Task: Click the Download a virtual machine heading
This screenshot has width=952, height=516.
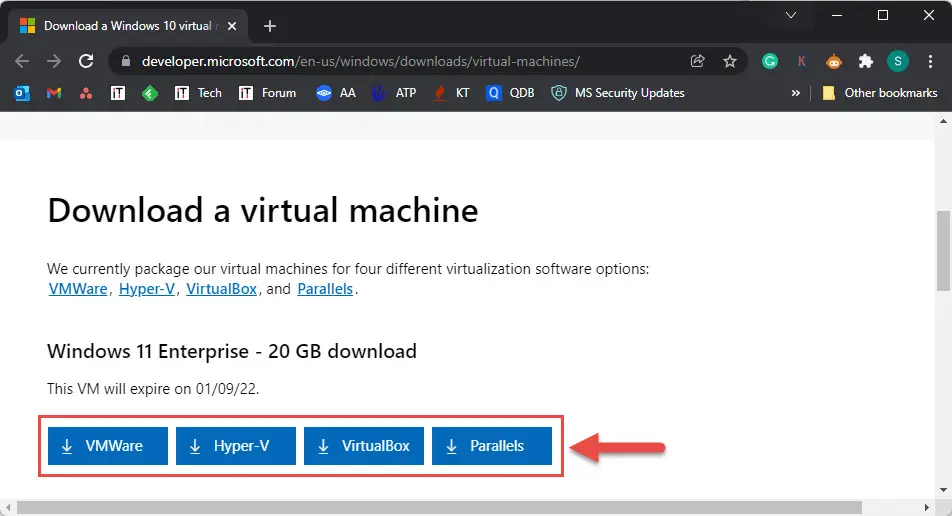Action: 263,211
